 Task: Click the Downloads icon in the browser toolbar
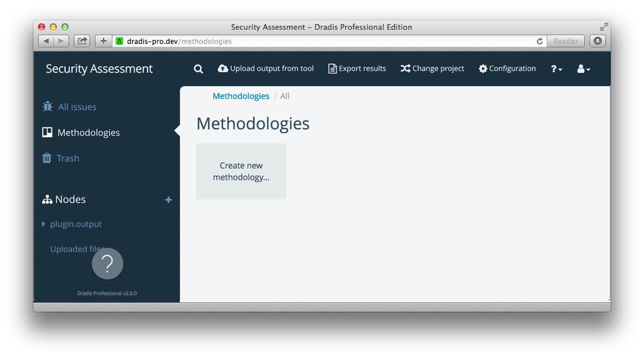(597, 41)
